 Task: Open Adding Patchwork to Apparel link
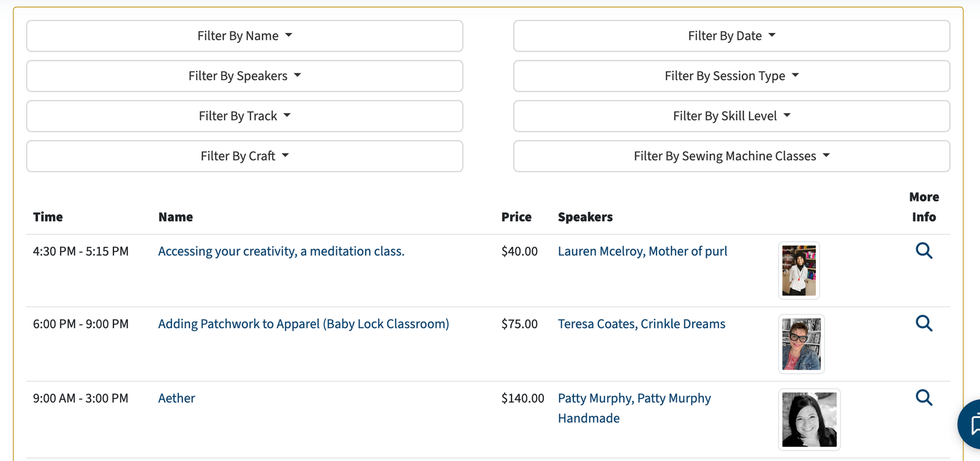pos(303,324)
